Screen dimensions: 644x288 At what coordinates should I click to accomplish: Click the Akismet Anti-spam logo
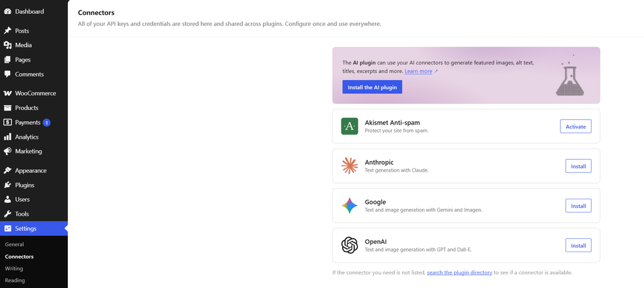click(350, 126)
